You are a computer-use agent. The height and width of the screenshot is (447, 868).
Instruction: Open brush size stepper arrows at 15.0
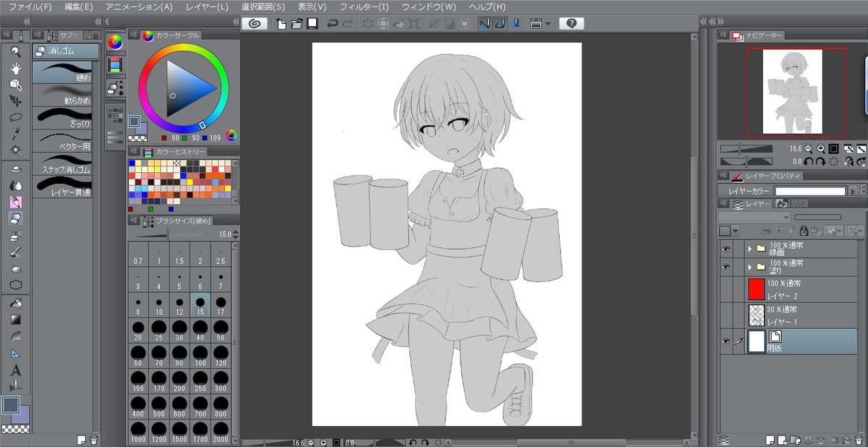click(235, 234)
